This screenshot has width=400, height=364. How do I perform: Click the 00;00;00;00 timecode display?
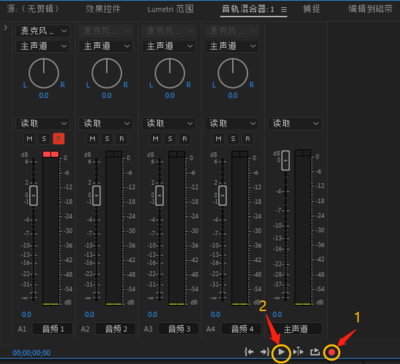pyautogui.click(x=31, y=353)
